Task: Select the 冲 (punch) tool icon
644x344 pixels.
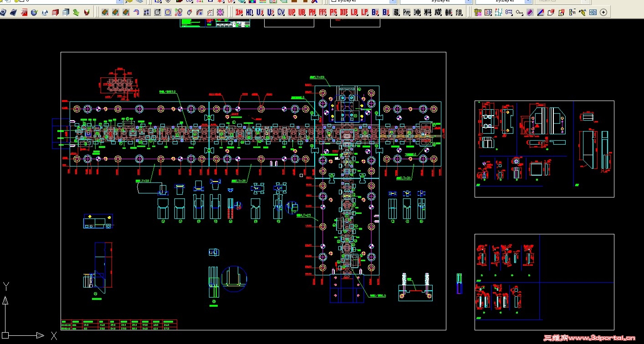Action: coord(417,12)
